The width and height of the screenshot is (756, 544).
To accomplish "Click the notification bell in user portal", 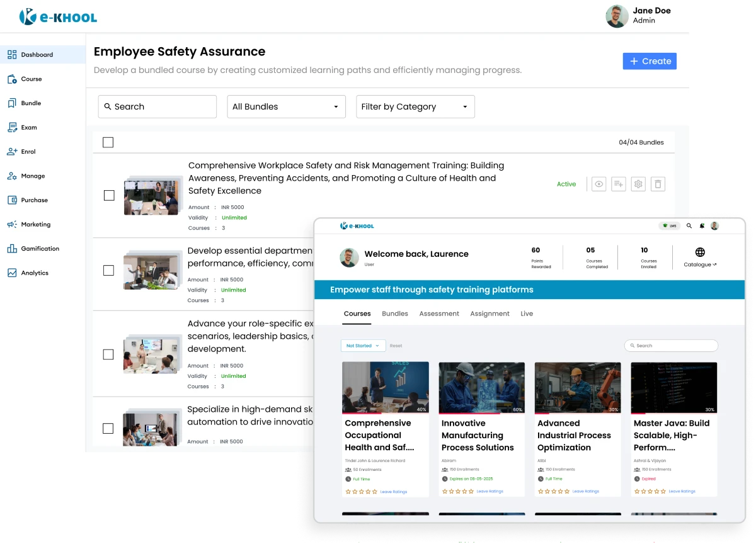I will pos(701,225).
